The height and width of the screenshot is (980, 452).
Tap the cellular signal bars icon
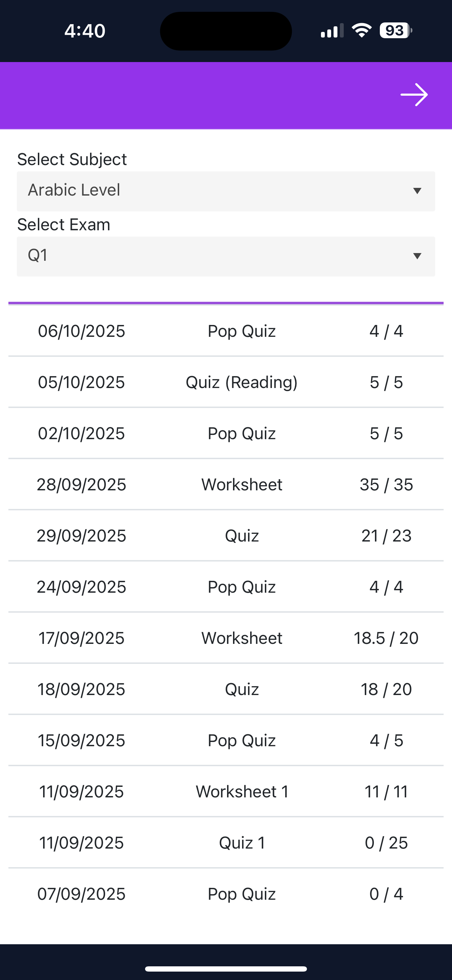(x=332, y=31)
